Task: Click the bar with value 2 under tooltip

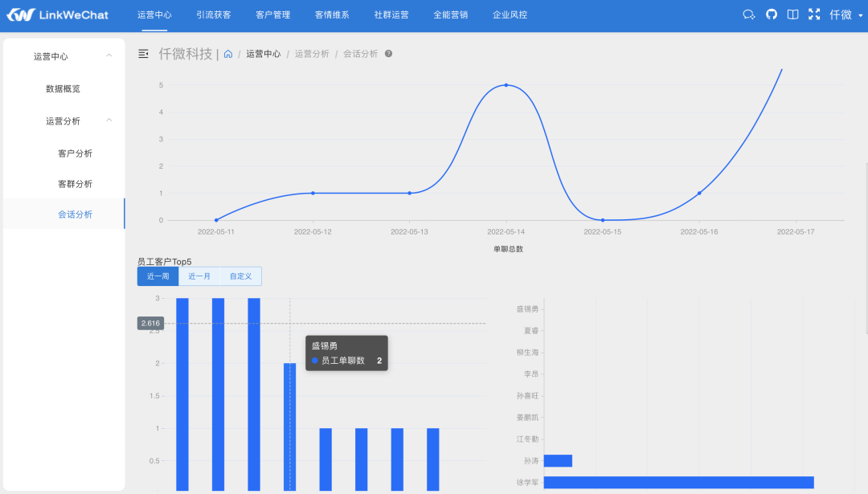Action: click(289, 427)
